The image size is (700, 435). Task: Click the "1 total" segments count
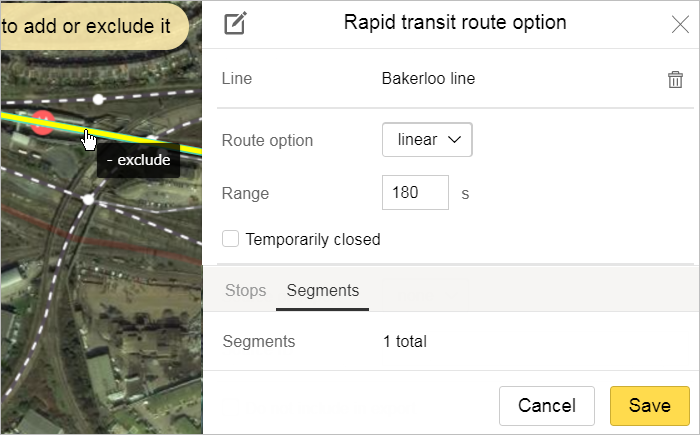[x=404, y=341]
